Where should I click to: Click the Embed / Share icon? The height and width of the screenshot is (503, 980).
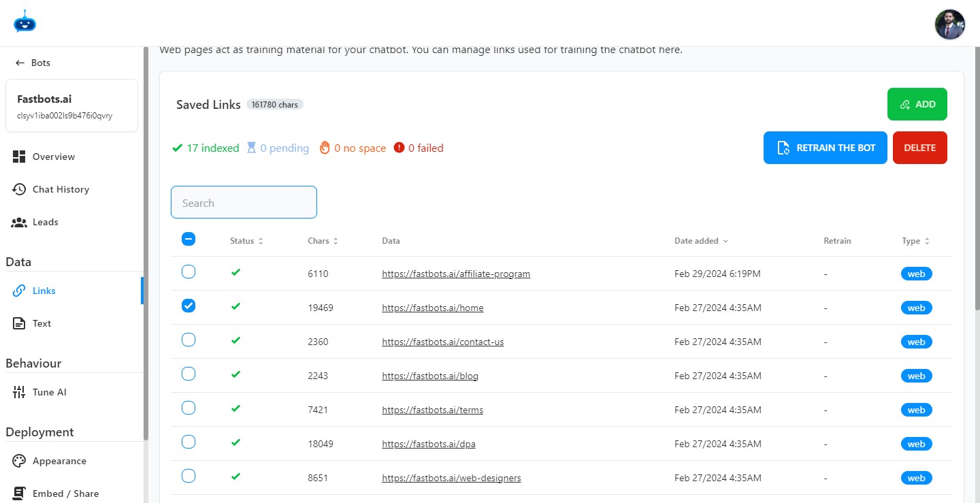(x=19, y=493)
